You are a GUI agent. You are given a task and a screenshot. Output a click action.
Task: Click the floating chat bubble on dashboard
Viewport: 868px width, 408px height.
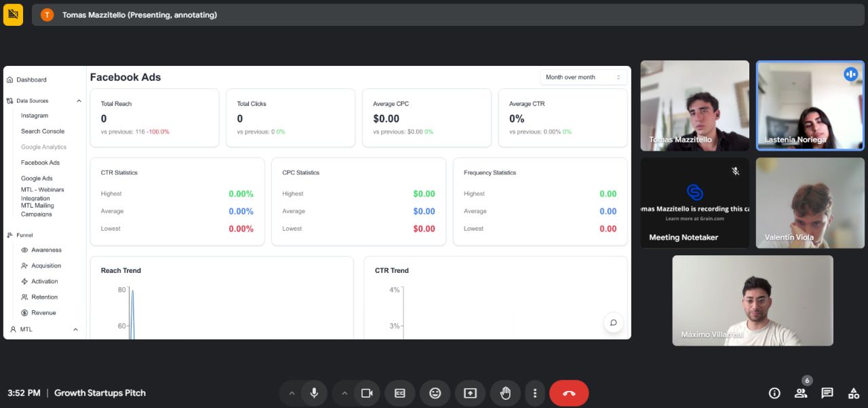613,322
